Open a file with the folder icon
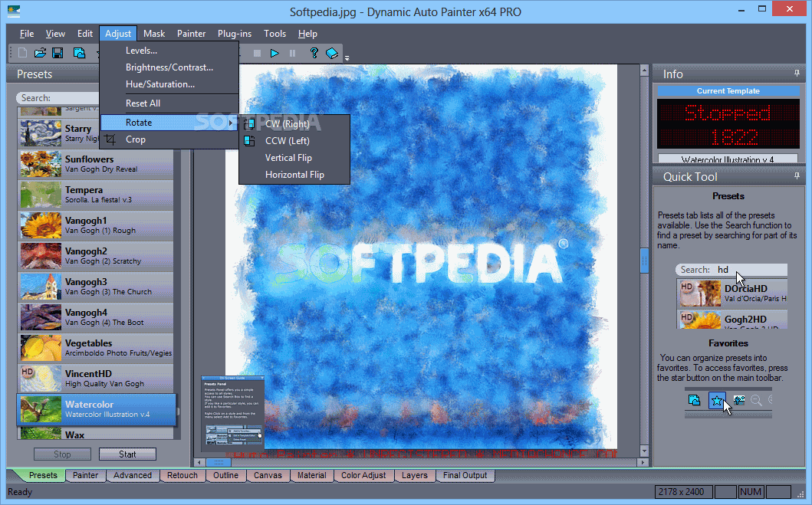This screenshot has width=812, height=505. click(40, 53)
